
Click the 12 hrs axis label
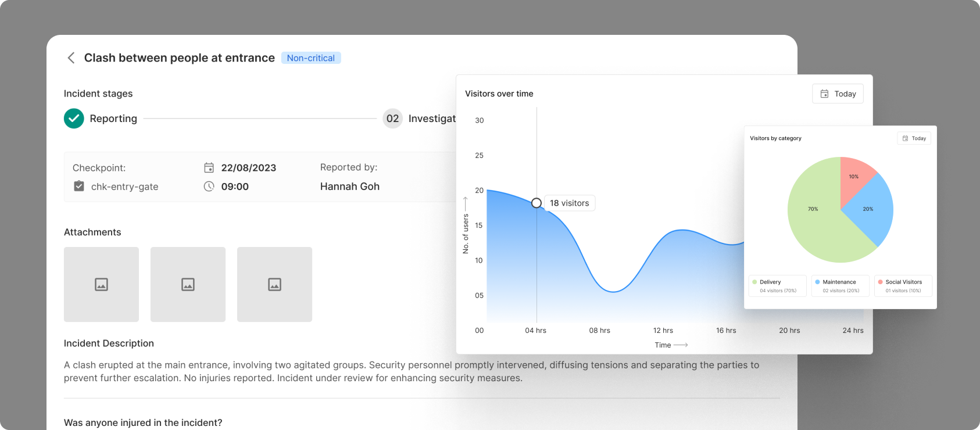point(663,331)
